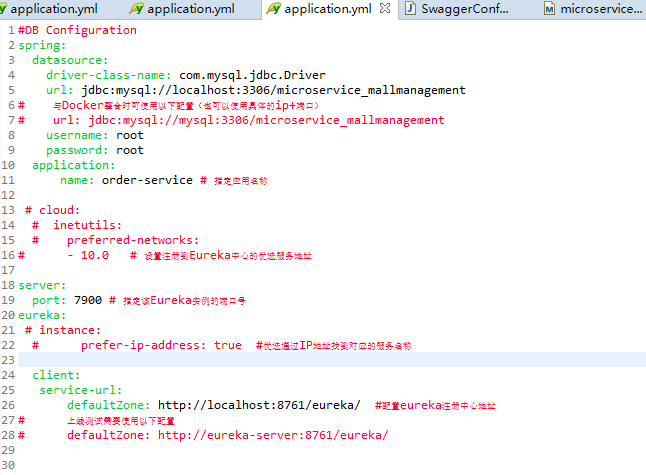Viewport: 646px width, 475px height.
Task: Click line number 12 in the gutter
Action: tap(8, 195)
